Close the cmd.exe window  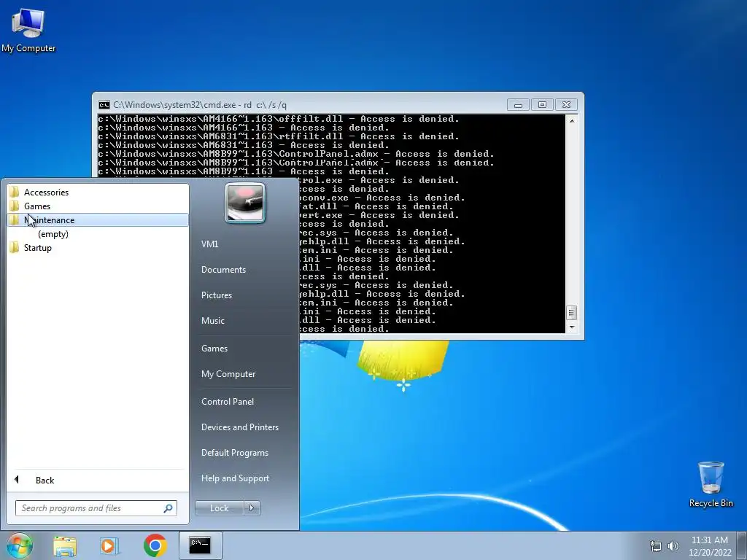pyautogui.click(x=566, y=105)
